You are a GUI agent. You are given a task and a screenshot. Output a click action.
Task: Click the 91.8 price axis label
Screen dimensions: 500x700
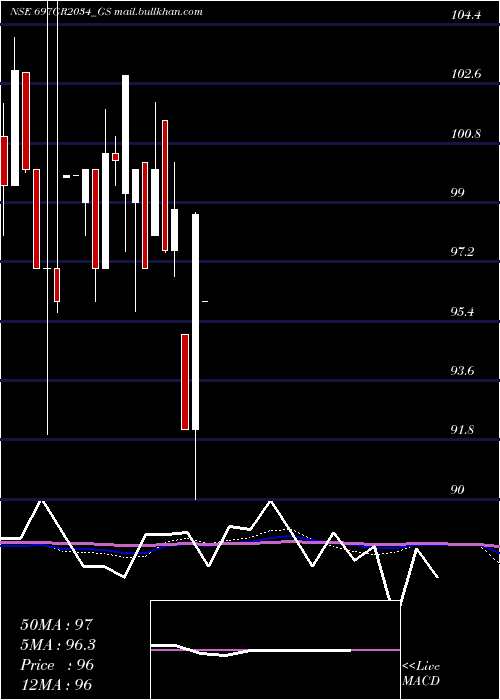462,430
